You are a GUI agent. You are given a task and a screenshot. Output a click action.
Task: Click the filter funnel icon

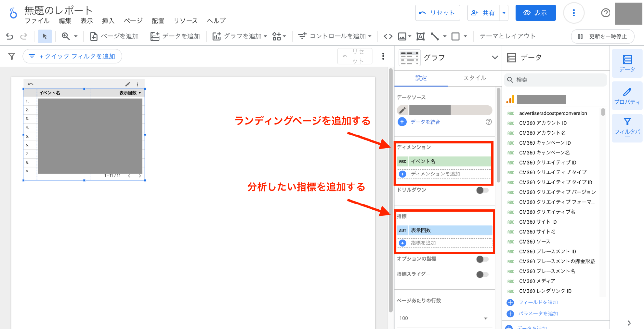tap(12, 56)
